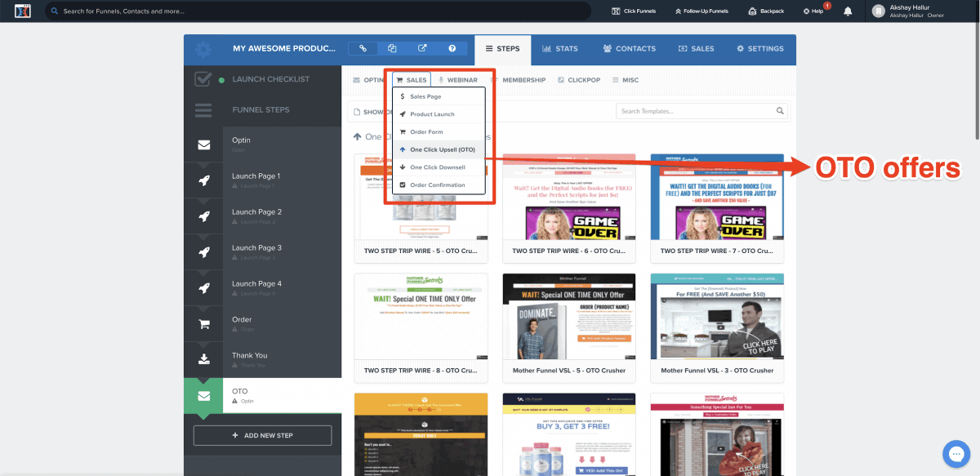Switch to the Stats tab
Viewport: 980px width, 476px height.
[x=559, y=49]
